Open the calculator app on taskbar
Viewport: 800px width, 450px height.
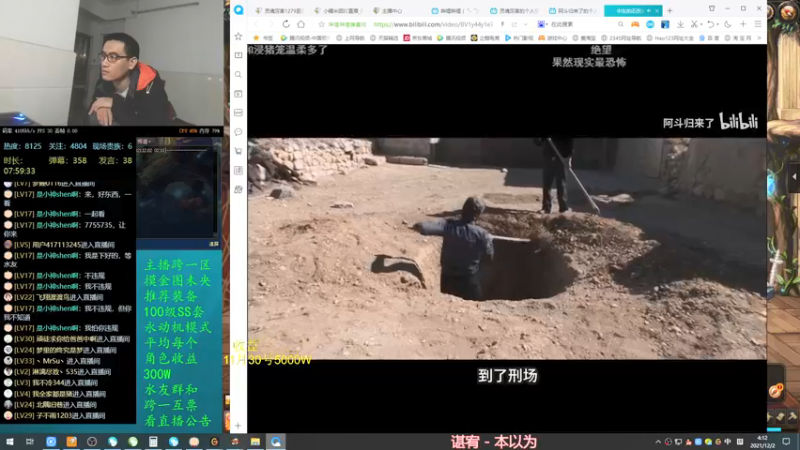(x=153, y=441)
